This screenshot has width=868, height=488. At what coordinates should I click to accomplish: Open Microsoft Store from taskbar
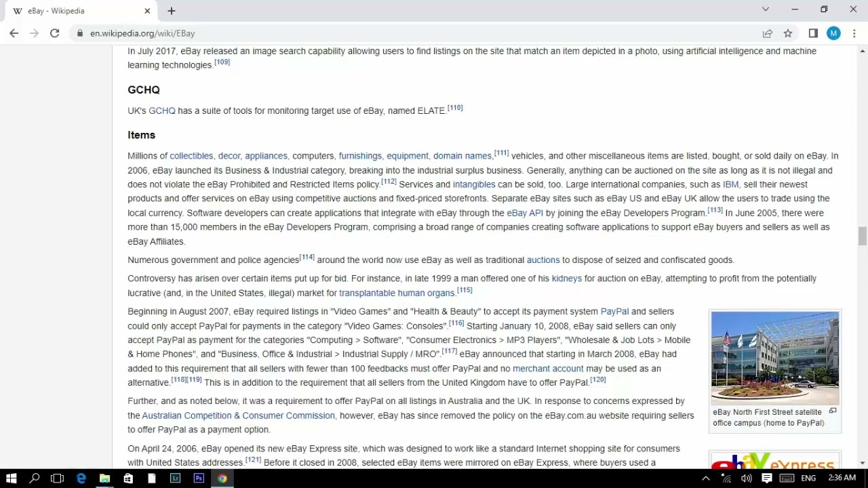pyautogui.click(x=128, y=478)
